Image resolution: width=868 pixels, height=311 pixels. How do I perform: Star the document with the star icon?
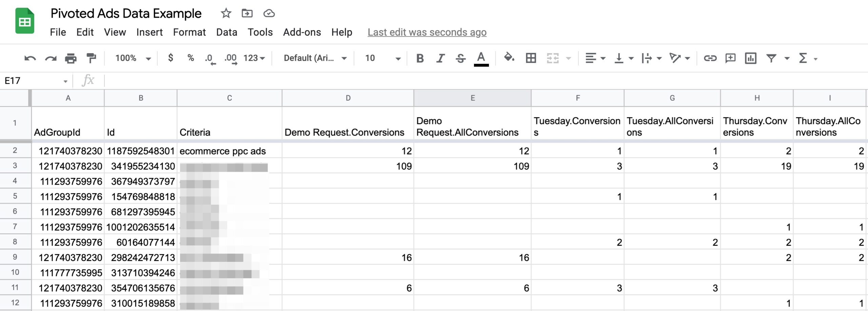point(226,14)
